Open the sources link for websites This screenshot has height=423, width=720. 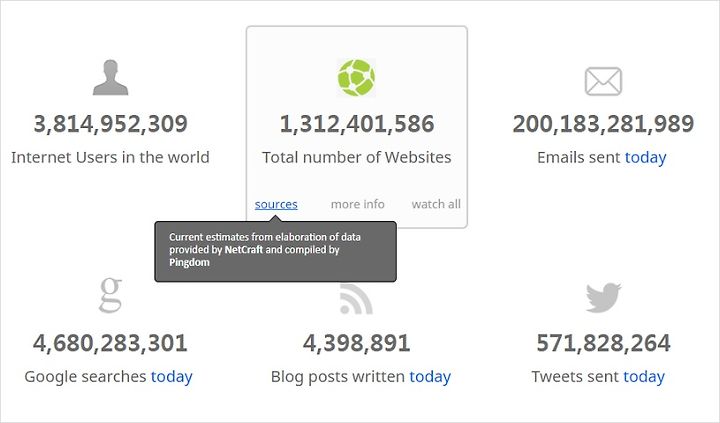[x=276, y=204]
